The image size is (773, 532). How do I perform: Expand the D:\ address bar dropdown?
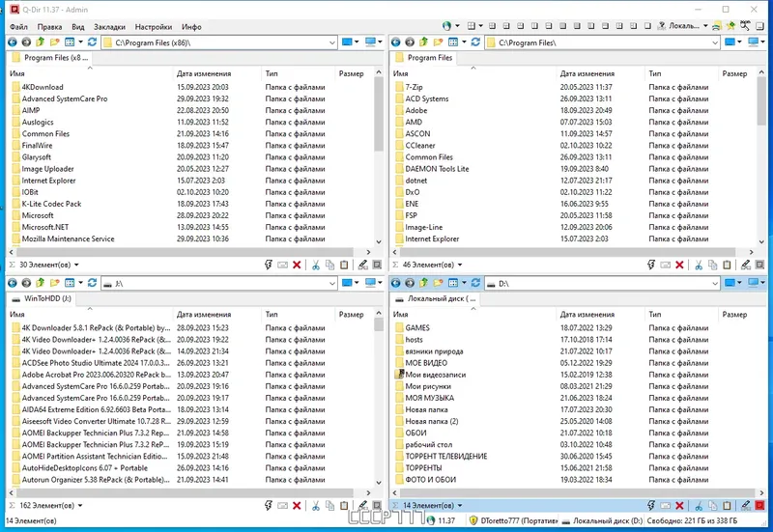point(715,283)
